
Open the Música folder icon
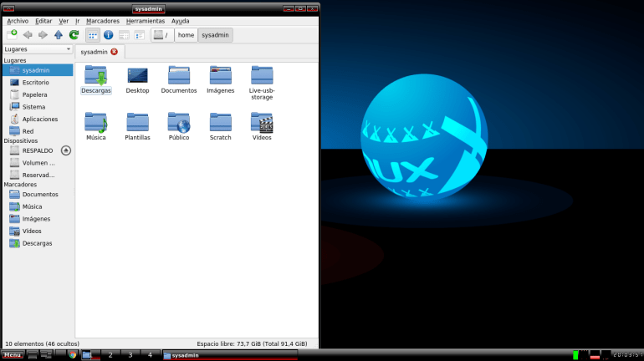[96, 125]
